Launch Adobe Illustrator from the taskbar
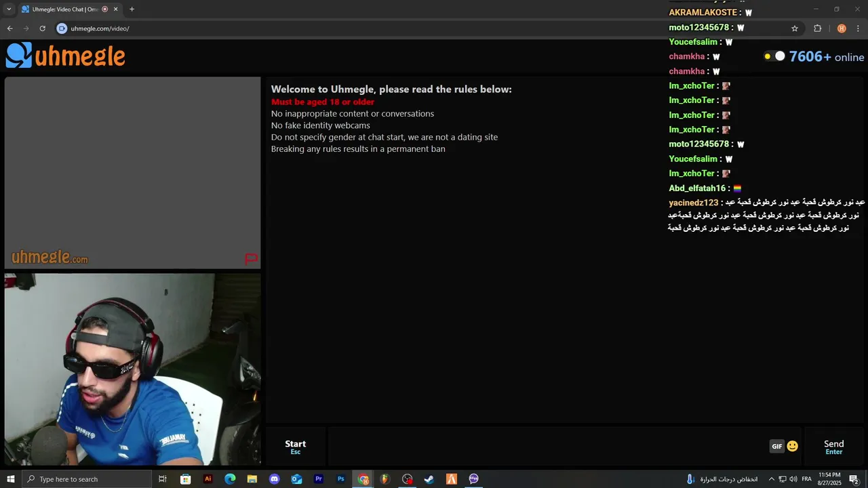 pyautogui.click(x=208, y=479)
